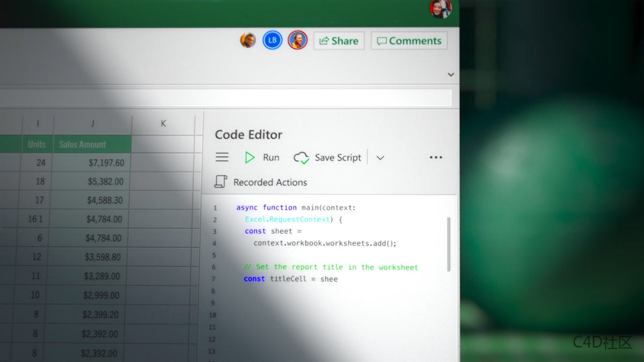Image resolution: width=644 pixels, height=362 pixels.
Task: Select the Run script play icon
Action: click(250, 157)
